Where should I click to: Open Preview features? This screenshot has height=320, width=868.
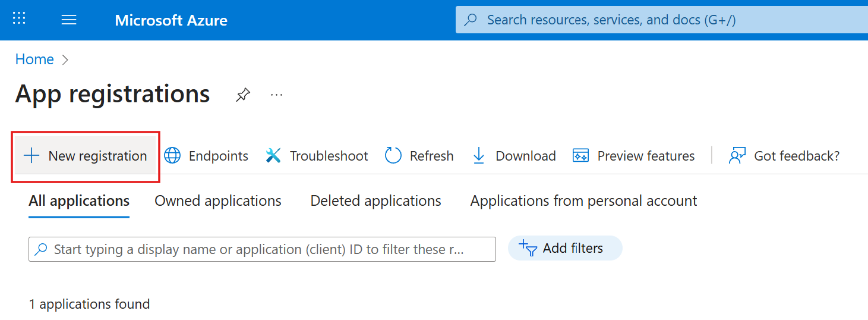[x=633, y=156]
